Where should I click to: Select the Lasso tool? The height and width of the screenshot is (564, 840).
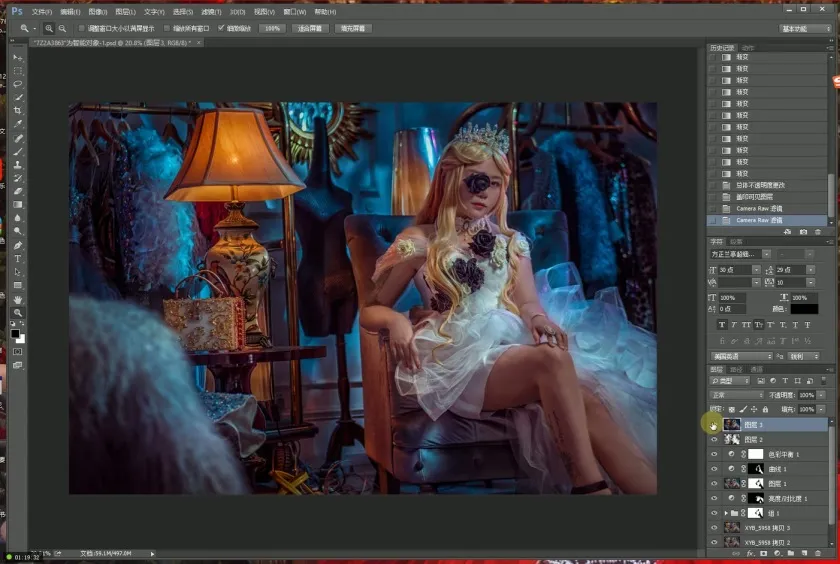(18, 84)
